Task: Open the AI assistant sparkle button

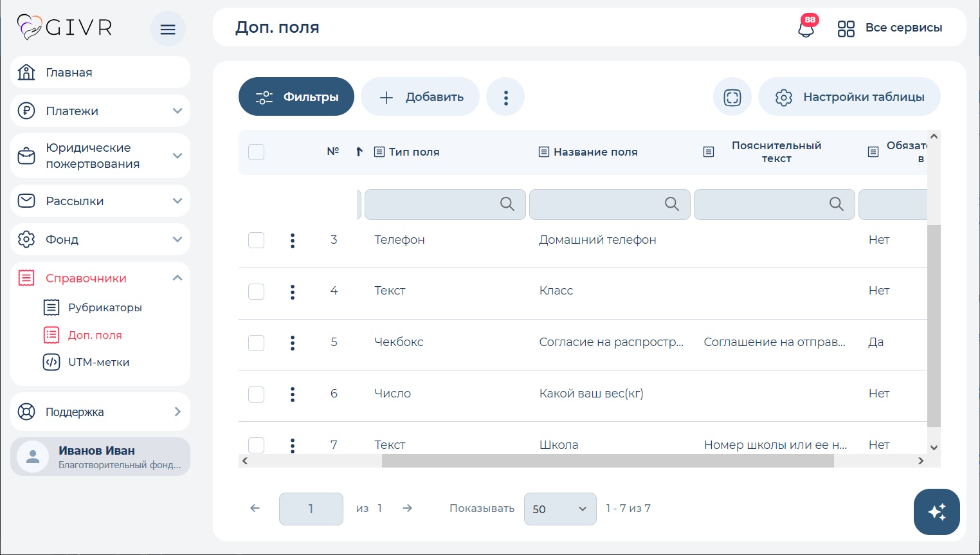Action: 937,512
